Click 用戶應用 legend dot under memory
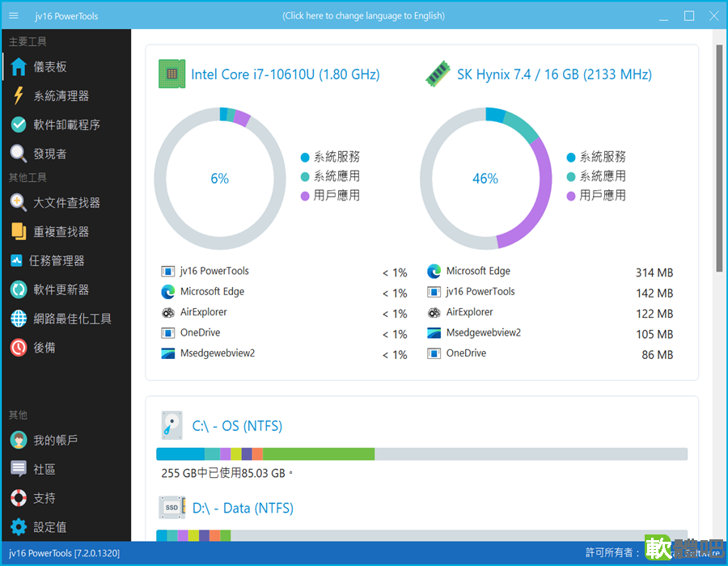Image resolution: width=728 pixels, height=566 pixels. point(571,196)
